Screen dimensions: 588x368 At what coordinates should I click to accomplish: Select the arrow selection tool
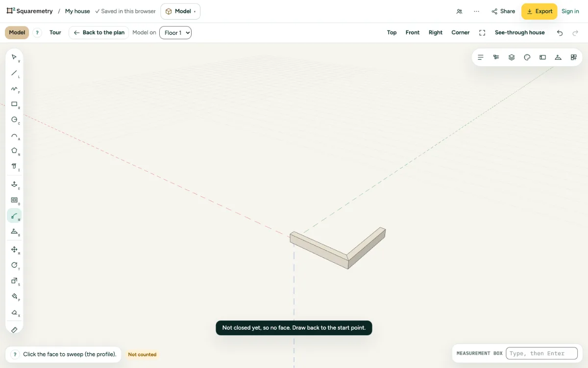point(14,57)
